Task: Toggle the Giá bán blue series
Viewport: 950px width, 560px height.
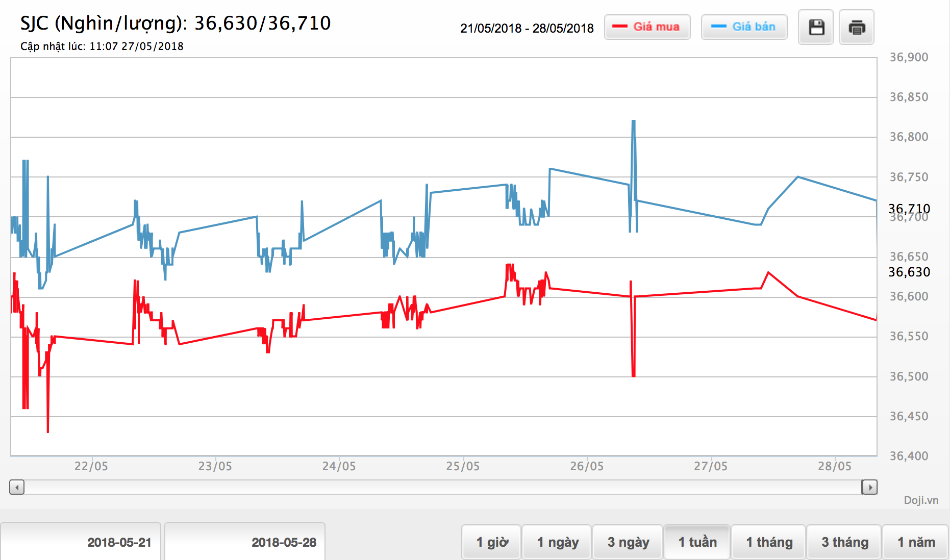Action: 744,27
